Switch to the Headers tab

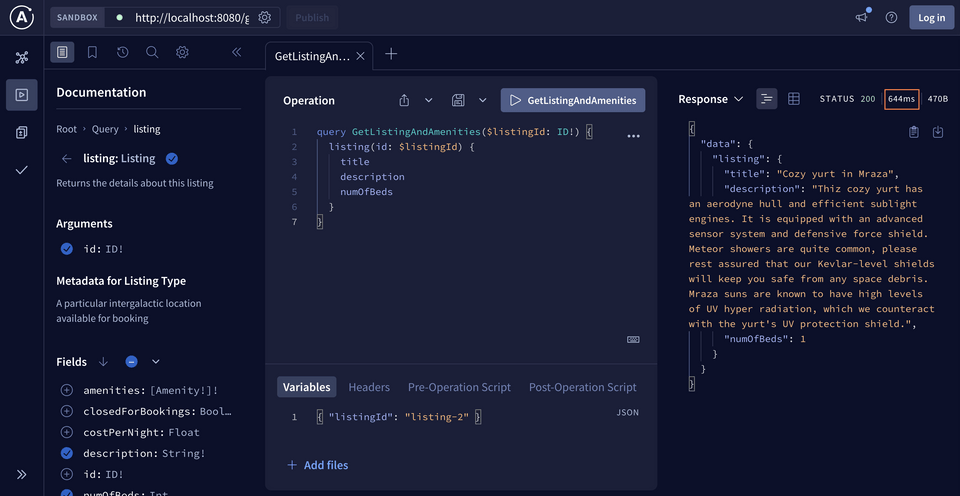(x=369, y=387)
